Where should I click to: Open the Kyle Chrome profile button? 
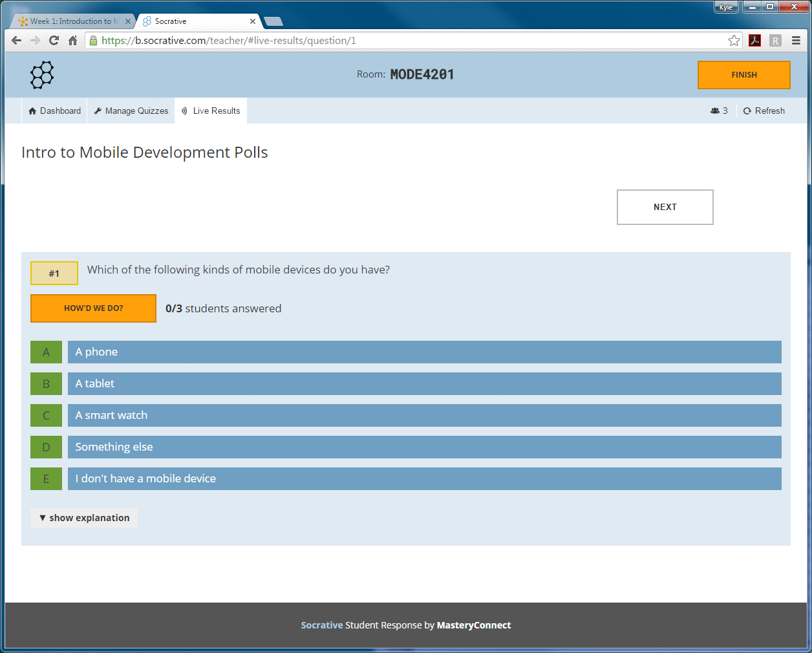coord(726,7)
